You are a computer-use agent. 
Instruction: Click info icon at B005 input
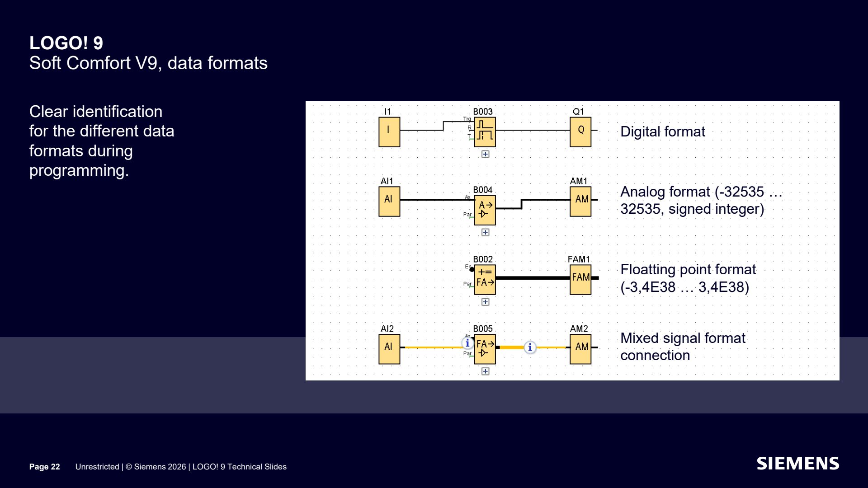click(x=467, y=343)
